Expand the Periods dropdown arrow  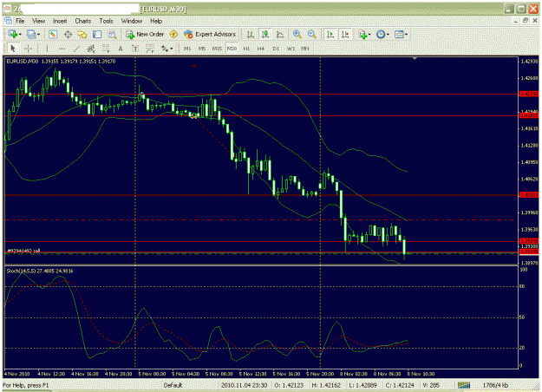[388, 35]
